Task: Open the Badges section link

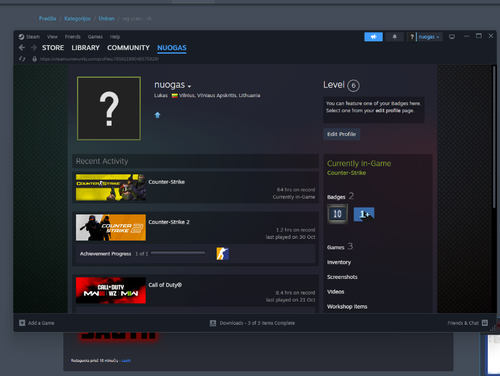Action: [340, 196]
